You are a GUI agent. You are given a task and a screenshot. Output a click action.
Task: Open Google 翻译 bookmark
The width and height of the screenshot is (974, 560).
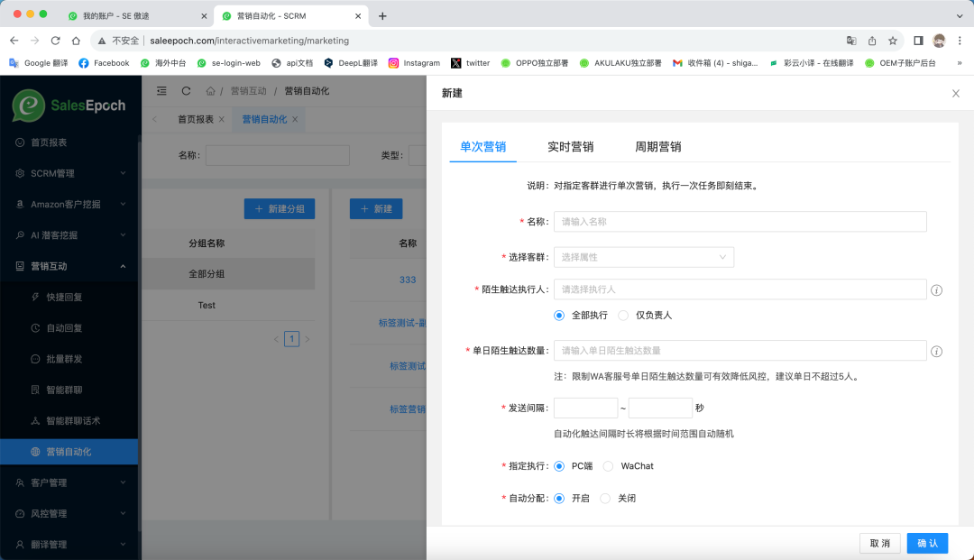pos(39,63)
